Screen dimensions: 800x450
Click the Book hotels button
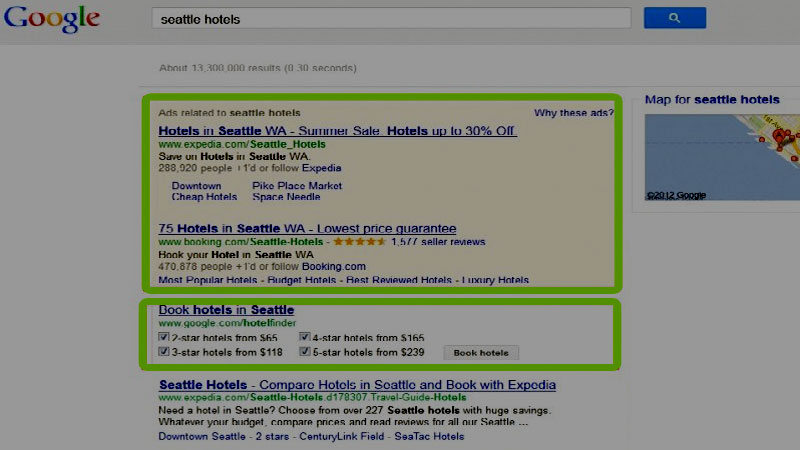coord(481,353)
